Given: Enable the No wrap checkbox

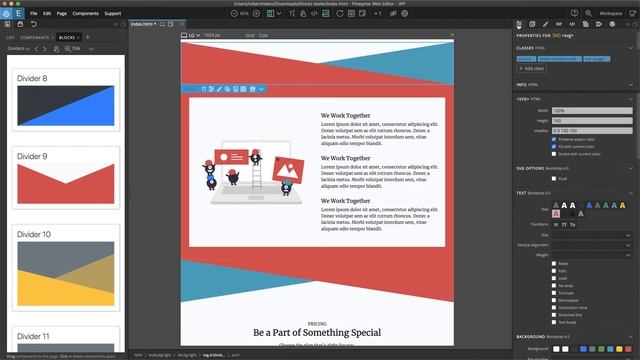Looking at the screenshot, I should coord(554,286).
